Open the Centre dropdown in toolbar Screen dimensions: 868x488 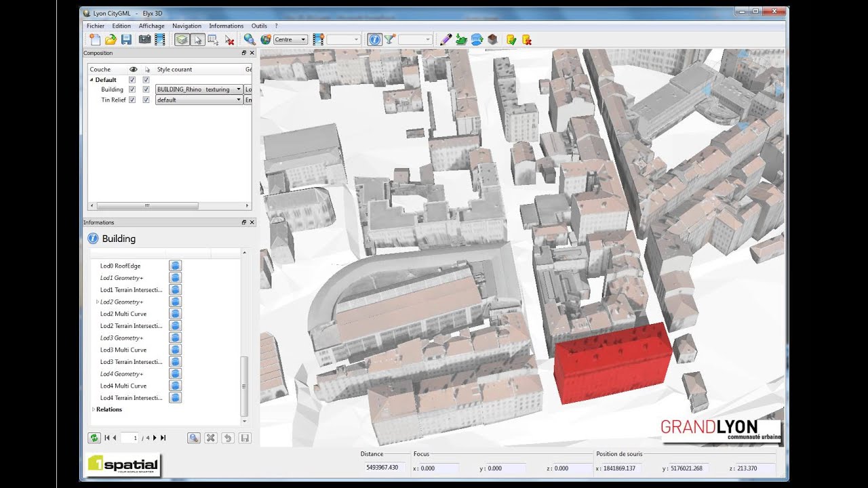point(290,39)
